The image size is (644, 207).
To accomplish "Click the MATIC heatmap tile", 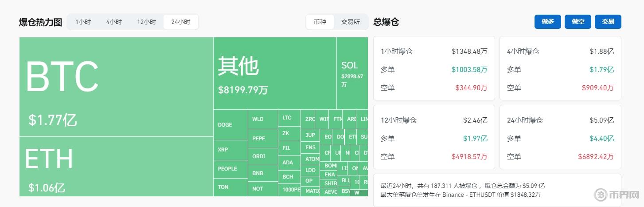I will (311, 191).
